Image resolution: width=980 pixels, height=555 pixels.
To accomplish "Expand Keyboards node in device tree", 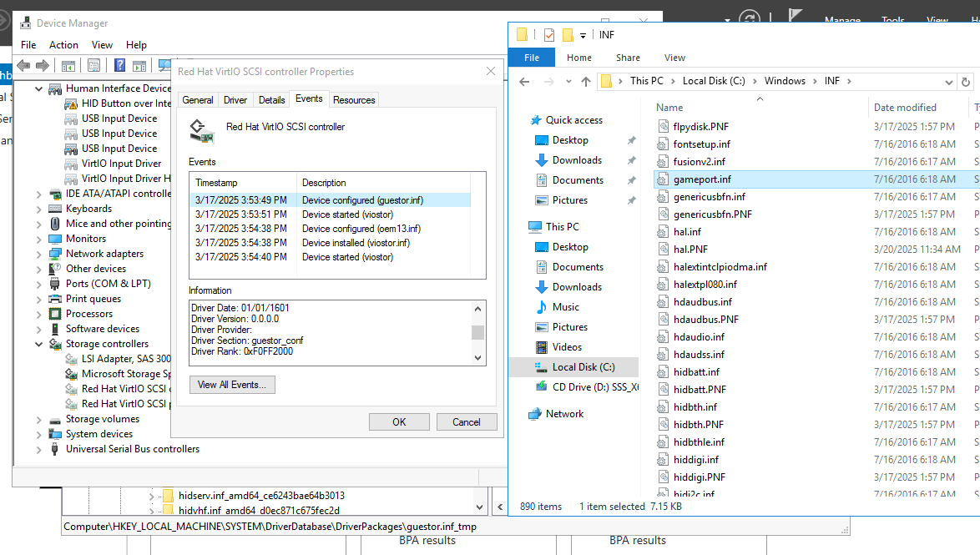I will point(38,209).
